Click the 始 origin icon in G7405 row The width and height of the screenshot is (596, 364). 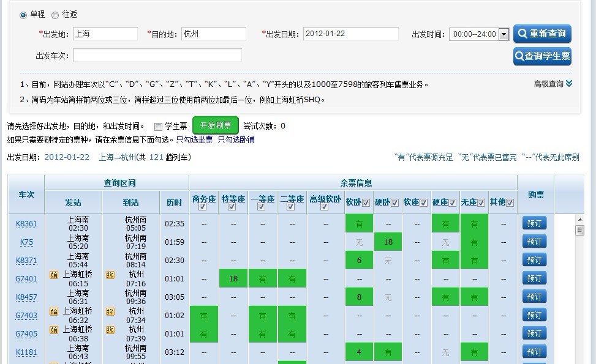point(54,330)
